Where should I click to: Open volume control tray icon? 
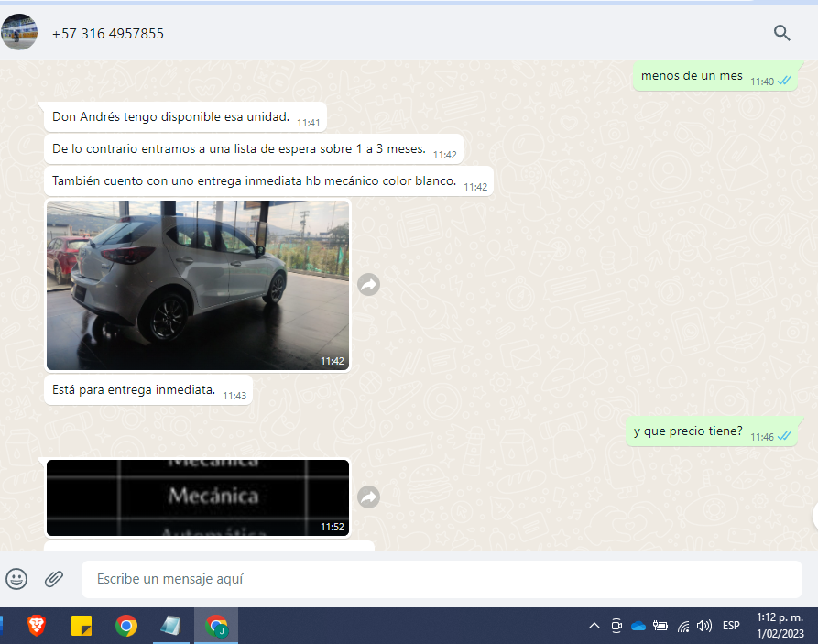tap(704, 625)
